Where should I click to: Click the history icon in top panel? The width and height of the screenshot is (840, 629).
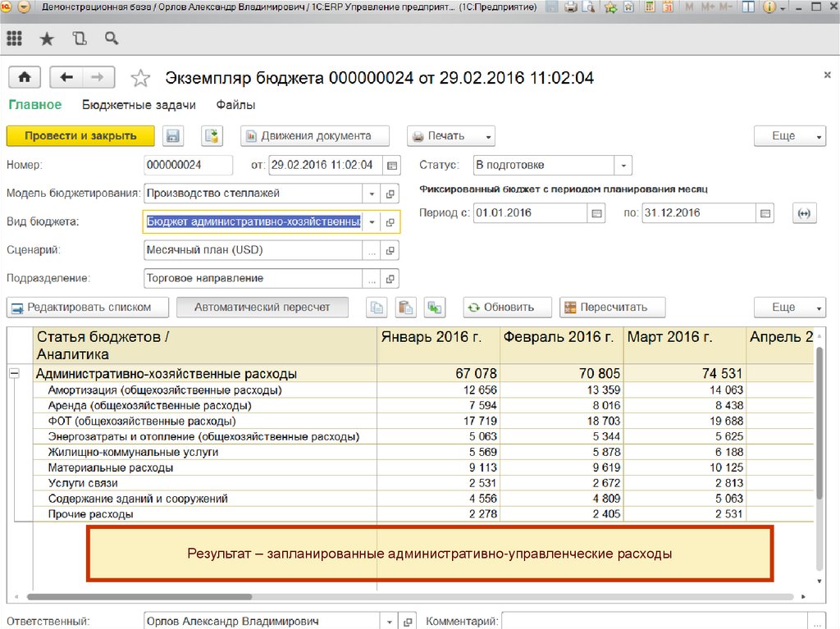point(79,39)
